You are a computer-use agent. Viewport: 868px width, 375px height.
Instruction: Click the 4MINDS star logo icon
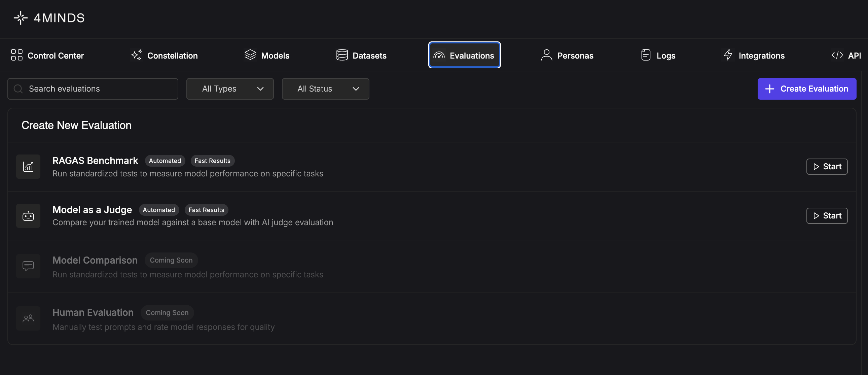(21, 18)
